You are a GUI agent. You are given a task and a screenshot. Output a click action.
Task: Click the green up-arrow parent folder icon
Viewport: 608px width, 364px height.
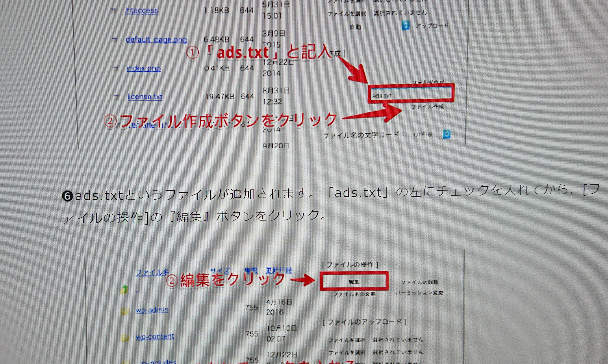124,290
